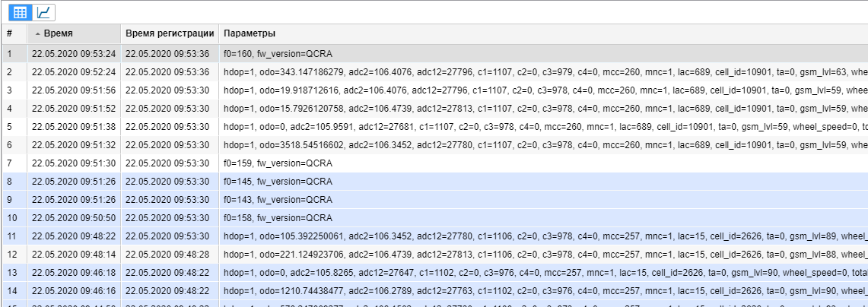The width and height of the screenshot is (868, 307).
Task: Click the Время регистрации column header
Action: pyautogui.click(x=170, y=34)
